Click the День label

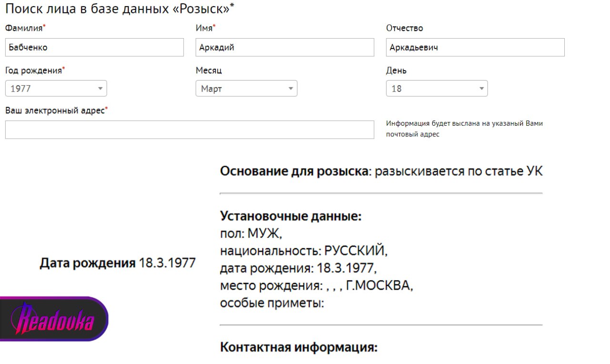point(396,71)
